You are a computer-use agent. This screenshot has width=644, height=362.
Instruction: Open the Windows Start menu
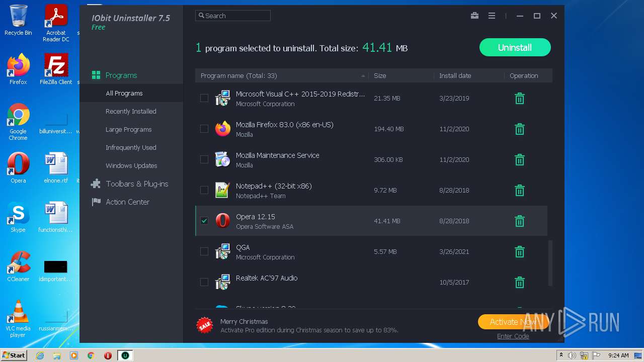pos(14,355)
